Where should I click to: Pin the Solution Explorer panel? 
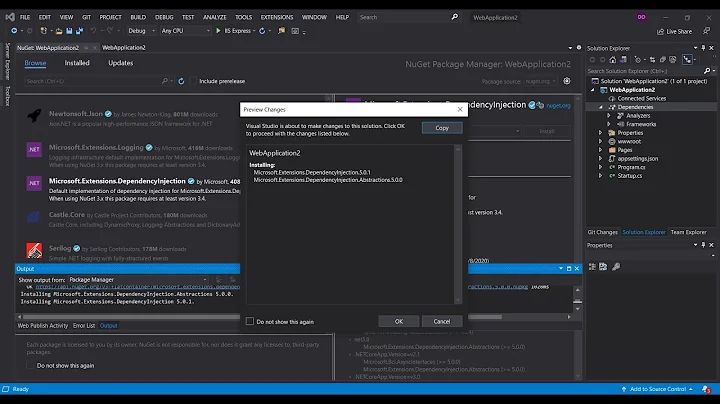[x=703, y=48]
